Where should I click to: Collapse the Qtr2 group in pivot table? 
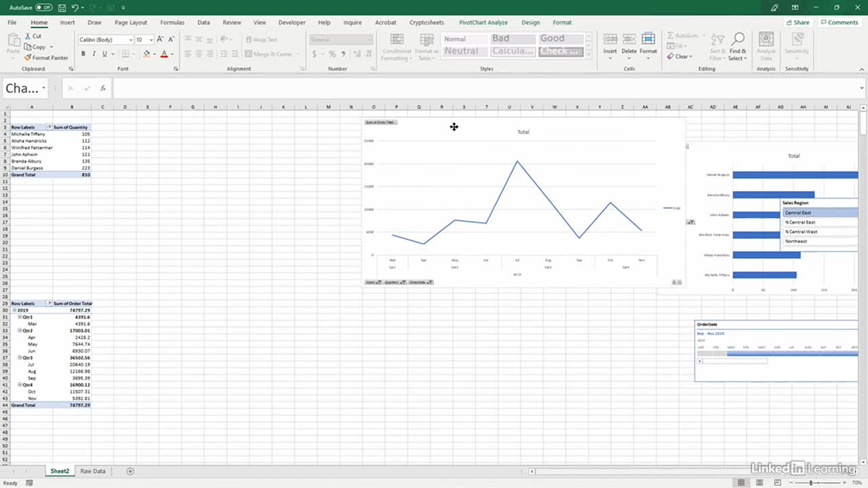[x=20, y=331]
